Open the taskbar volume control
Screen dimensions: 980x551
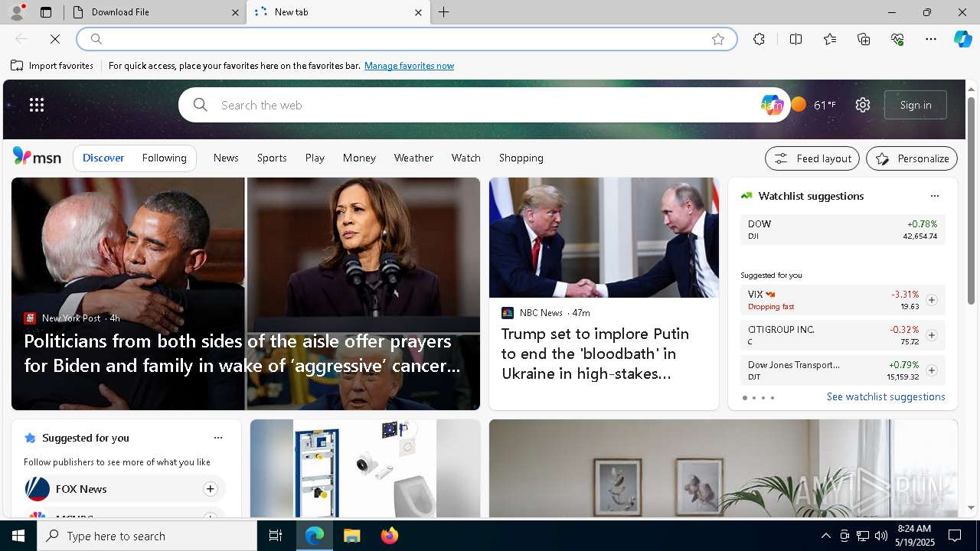[880, 536]
